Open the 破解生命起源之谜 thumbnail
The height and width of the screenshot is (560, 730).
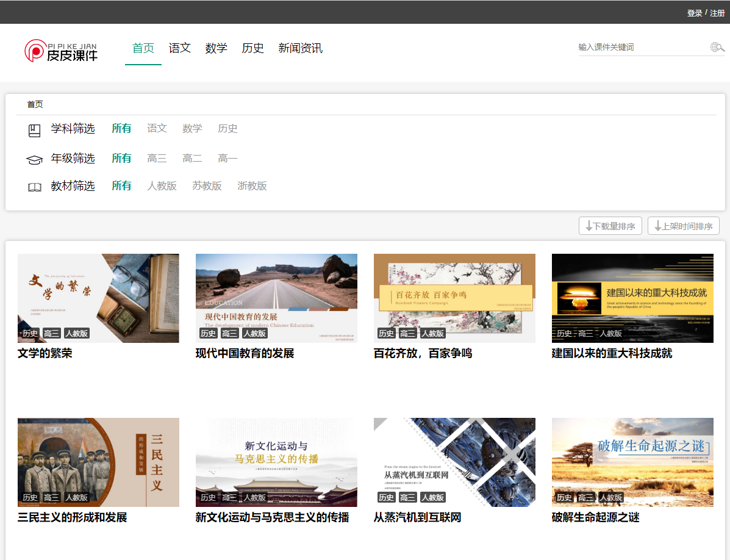[632, 462]
